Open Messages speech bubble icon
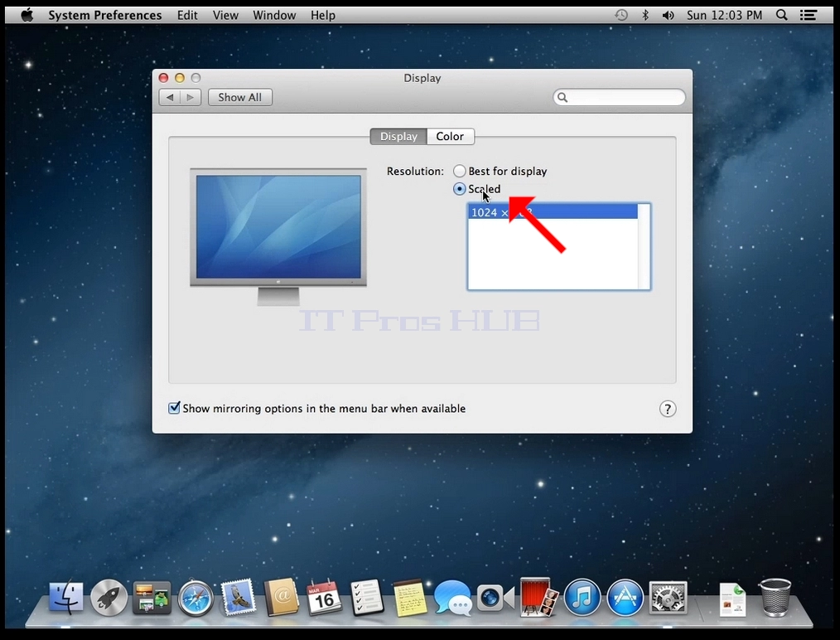This screenshot has width=840, height=640. pyautogui.click(x=452, y=598)
